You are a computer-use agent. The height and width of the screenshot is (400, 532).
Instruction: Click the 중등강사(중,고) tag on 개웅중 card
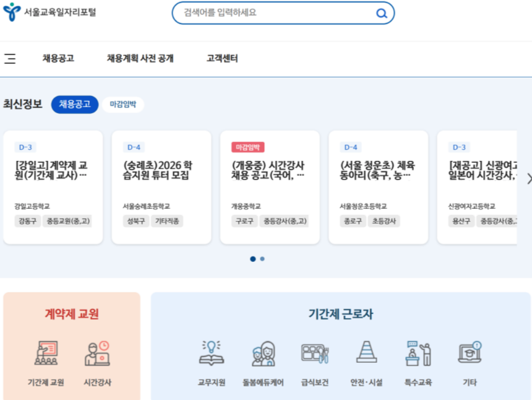pyautogui.click(x=284, y=221)
